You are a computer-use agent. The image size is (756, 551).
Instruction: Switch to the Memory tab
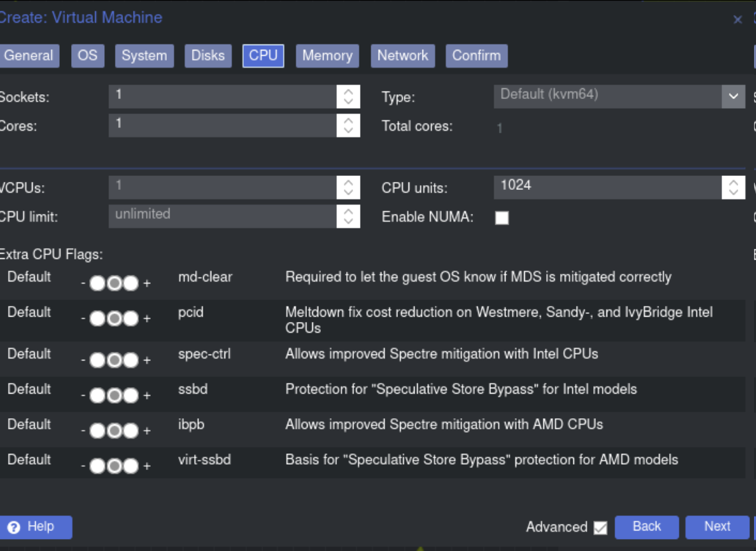coord(327,56)
